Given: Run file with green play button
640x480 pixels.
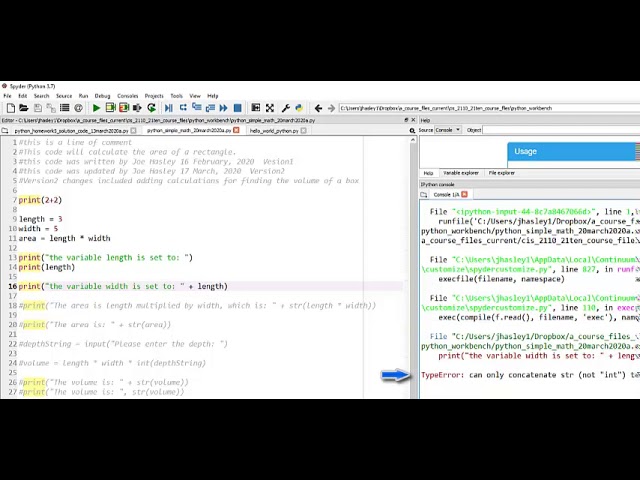Looking at the screenshot, I should click(x=96, y=108).
